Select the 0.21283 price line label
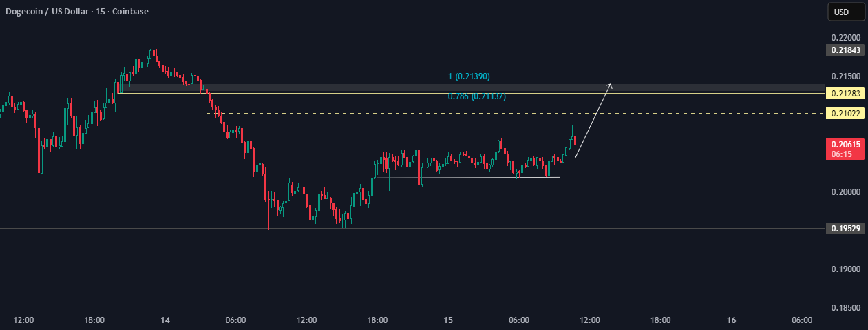This screenshot has height=330, width=868. click(x=845, y=94)
